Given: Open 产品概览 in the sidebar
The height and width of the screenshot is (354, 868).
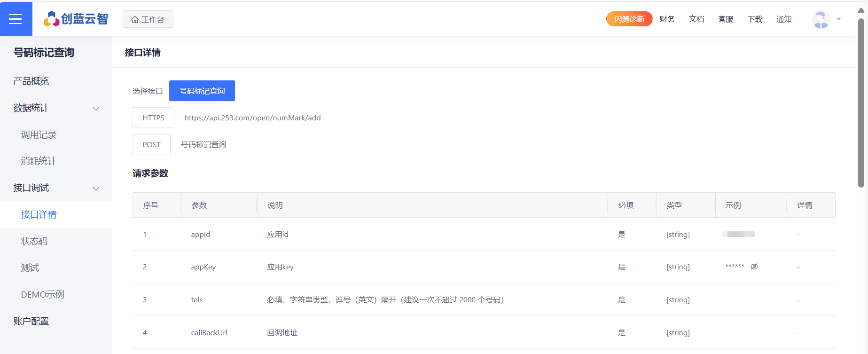Looking at the screenshot, I should pyautogui.click(x=31, y=81).
